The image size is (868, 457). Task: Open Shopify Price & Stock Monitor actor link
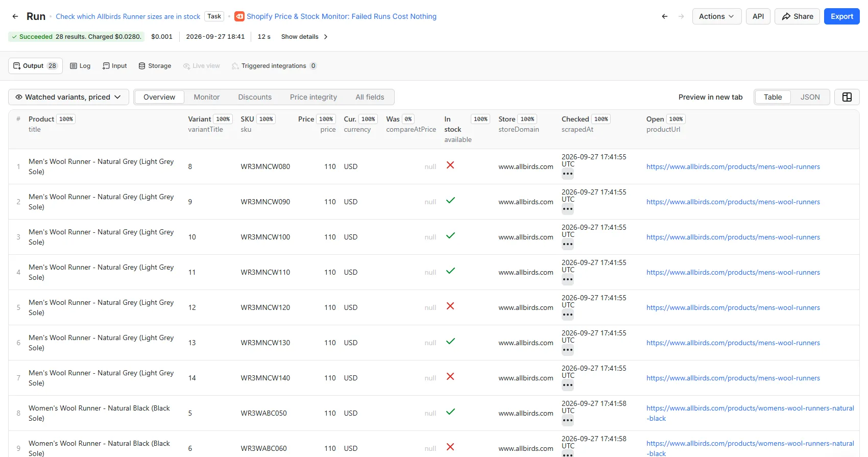pos(342,16)
